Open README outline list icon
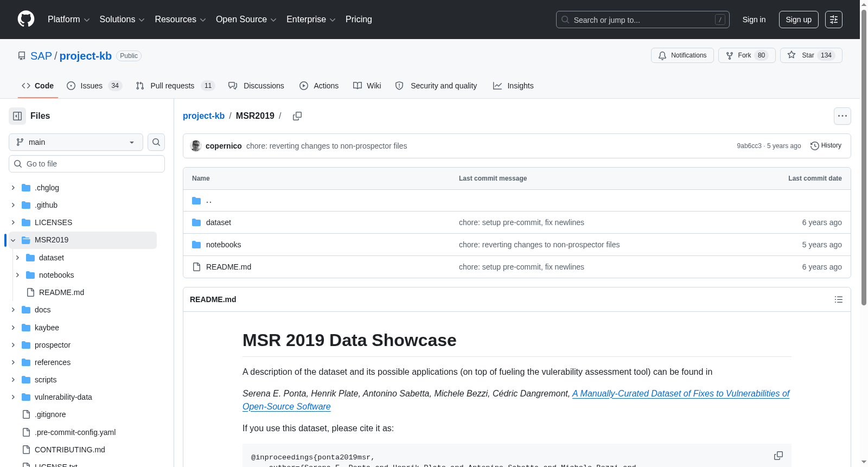Screen dimensions: 868x467 [x=839, y=299]
